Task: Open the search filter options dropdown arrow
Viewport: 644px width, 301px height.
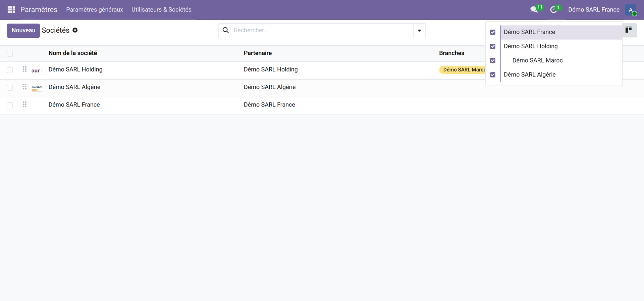Action: click(419, 31)
